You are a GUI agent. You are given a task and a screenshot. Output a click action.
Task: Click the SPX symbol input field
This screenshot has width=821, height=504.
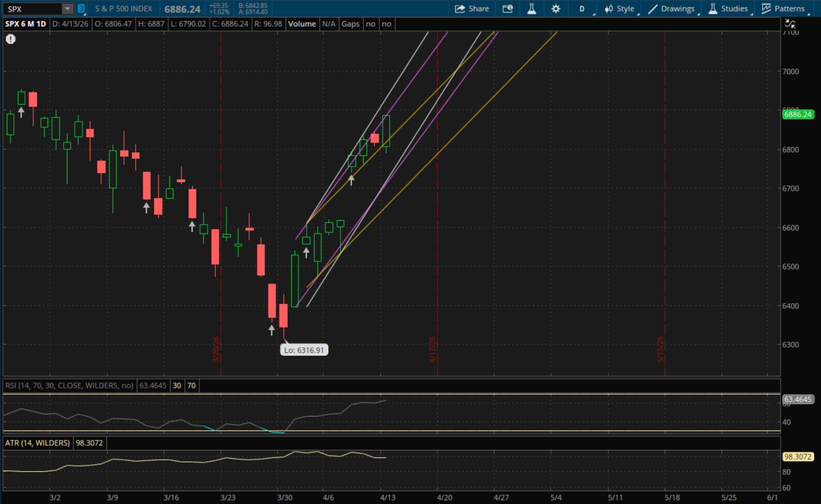32,9
